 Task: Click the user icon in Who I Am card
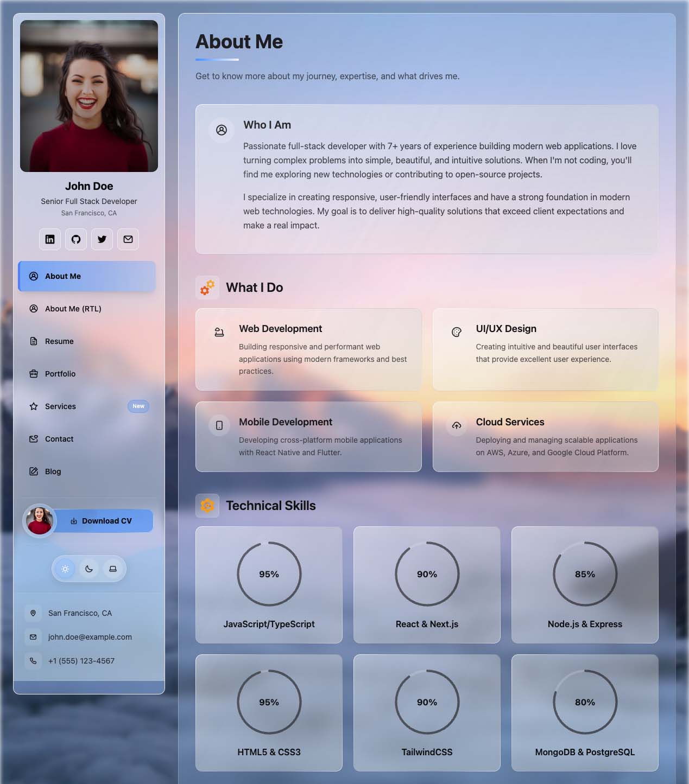[x=222, y=130]
